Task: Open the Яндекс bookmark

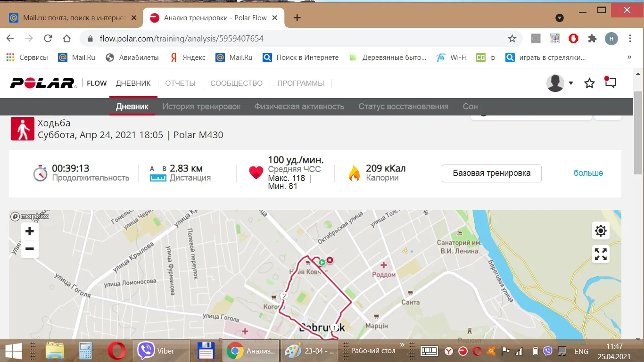Action: click(x=188, y=58)
